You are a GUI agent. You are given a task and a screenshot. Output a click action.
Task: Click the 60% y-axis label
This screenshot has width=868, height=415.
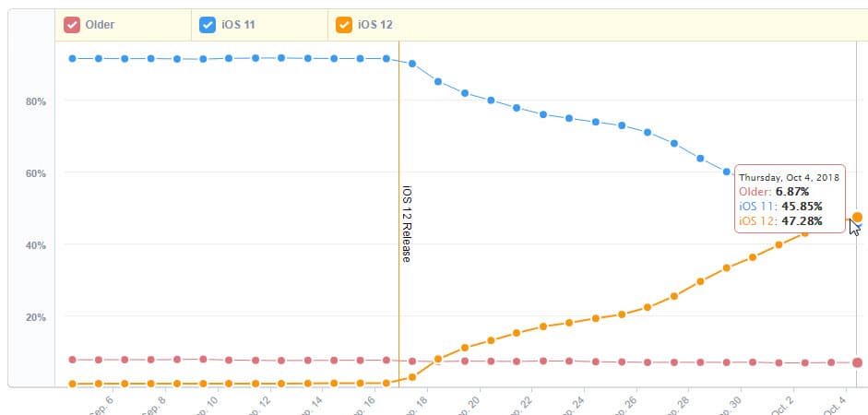pyautogui.click(x=36, y=172)
